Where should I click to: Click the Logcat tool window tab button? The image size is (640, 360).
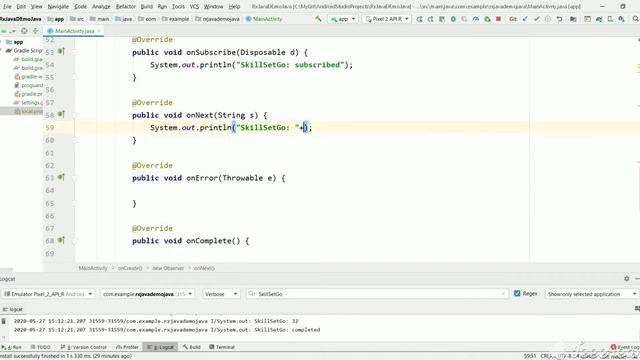click(x=160, y=347)
